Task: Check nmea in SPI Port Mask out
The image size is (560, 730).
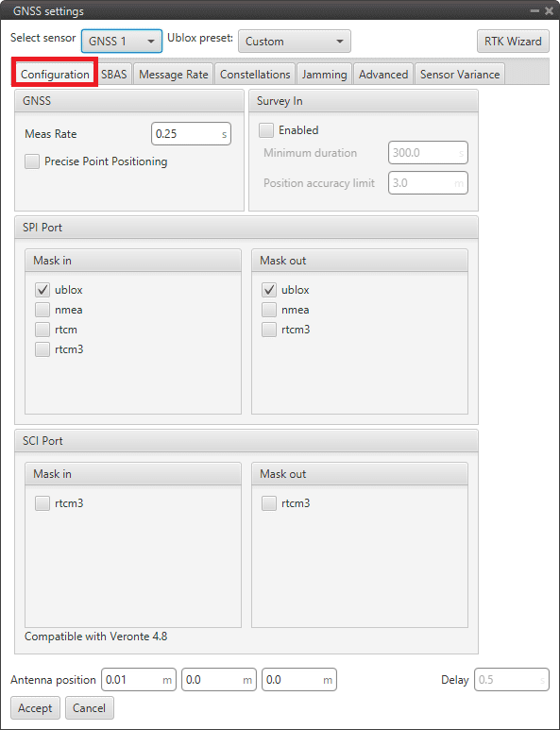Action: [269, 310]
